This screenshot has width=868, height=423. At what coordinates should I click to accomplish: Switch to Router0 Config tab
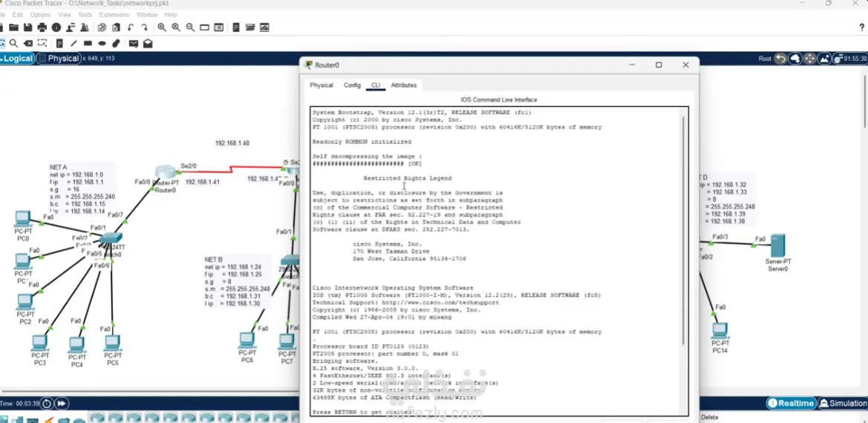[352, 85]
